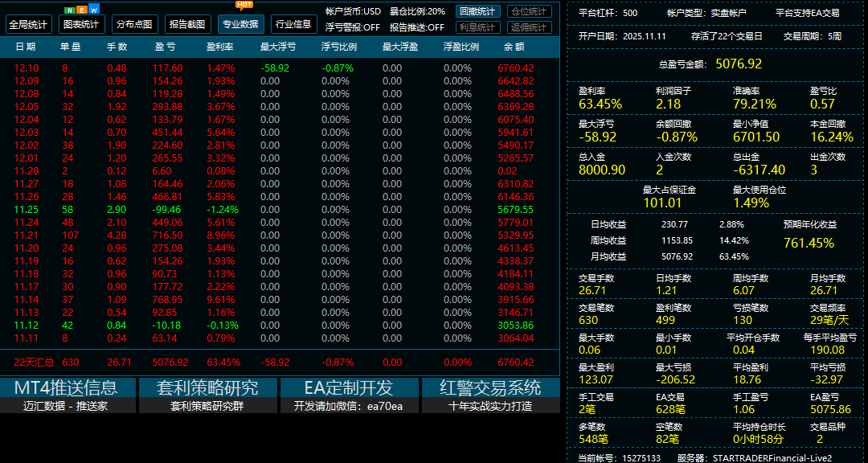Viewport: 868px width, 463px height.
Task: Click the 利息统计 button
Action: pos(478,27)
